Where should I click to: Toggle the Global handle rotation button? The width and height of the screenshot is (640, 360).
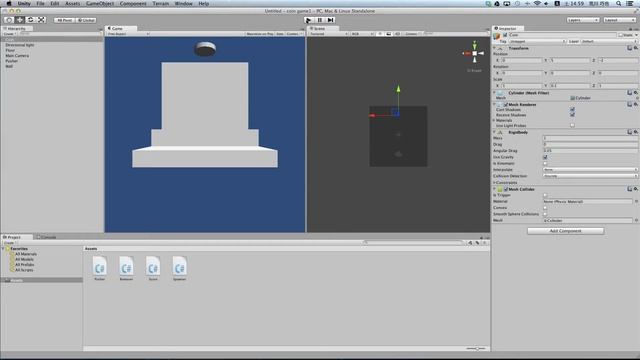click(86, 20)
